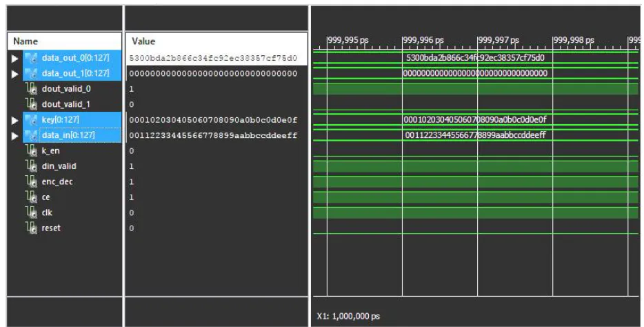Click the 999,998 ps time ruler mark
Viewport: 644px width, 327px height.
pyautogui.click(x=574, y=40)
